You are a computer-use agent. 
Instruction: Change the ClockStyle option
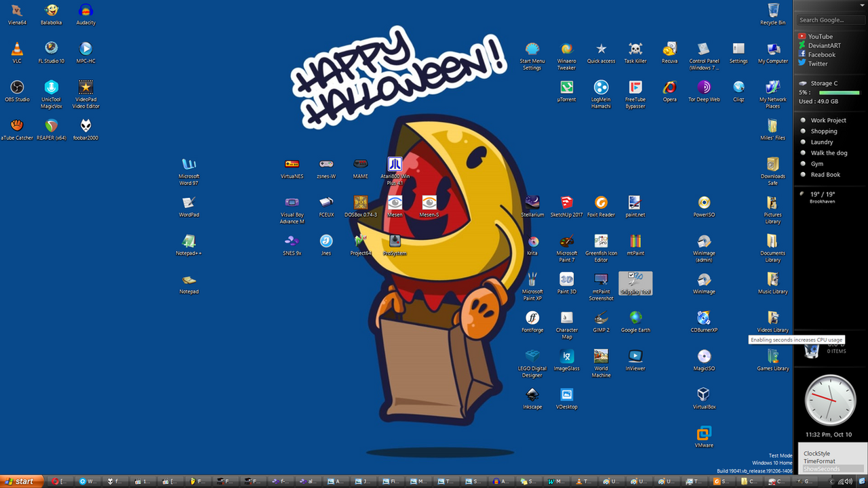coord(816,453)
